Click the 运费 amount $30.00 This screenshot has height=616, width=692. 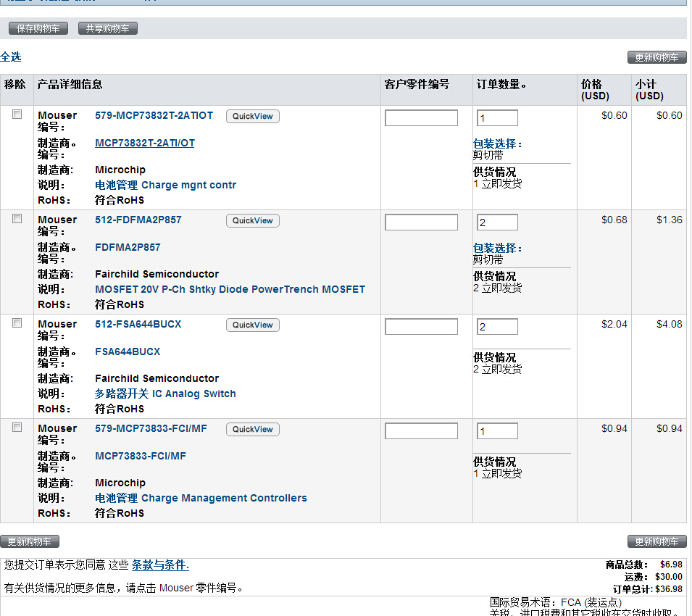click(669, 577)
